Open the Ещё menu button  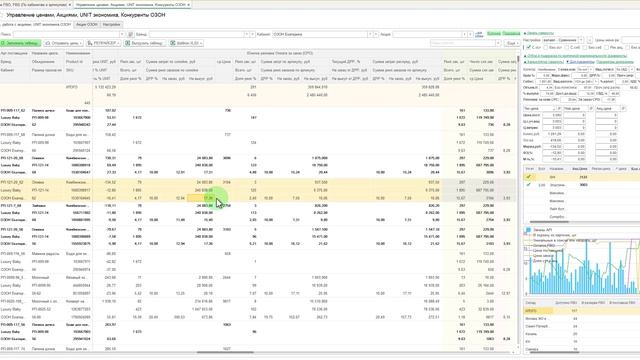coord(511,43)
